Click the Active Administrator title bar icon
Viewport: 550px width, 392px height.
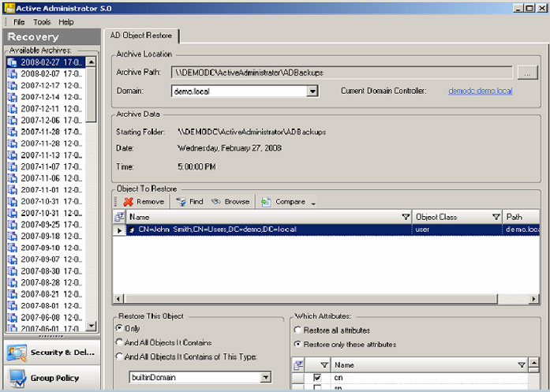(x=9, y=8)
